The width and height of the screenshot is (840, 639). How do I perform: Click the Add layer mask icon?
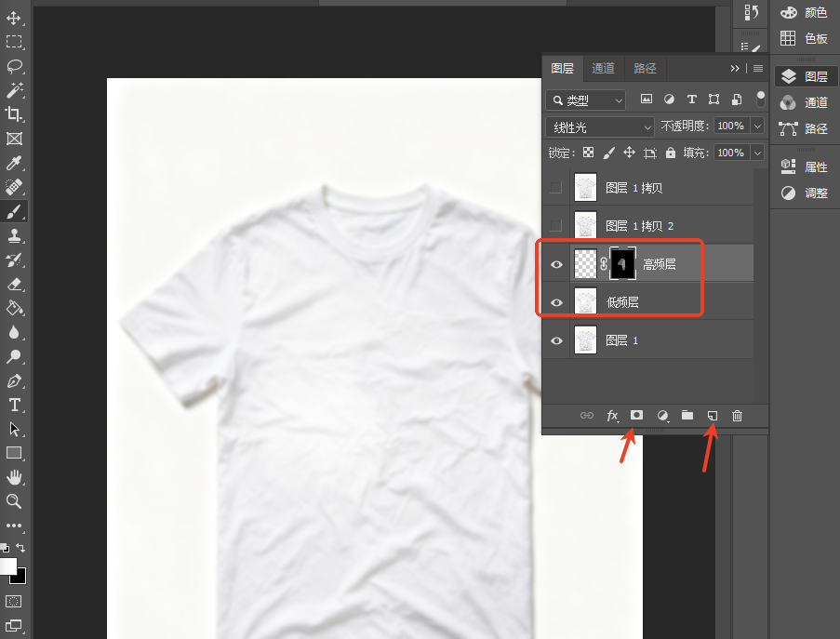click(636, 415)
